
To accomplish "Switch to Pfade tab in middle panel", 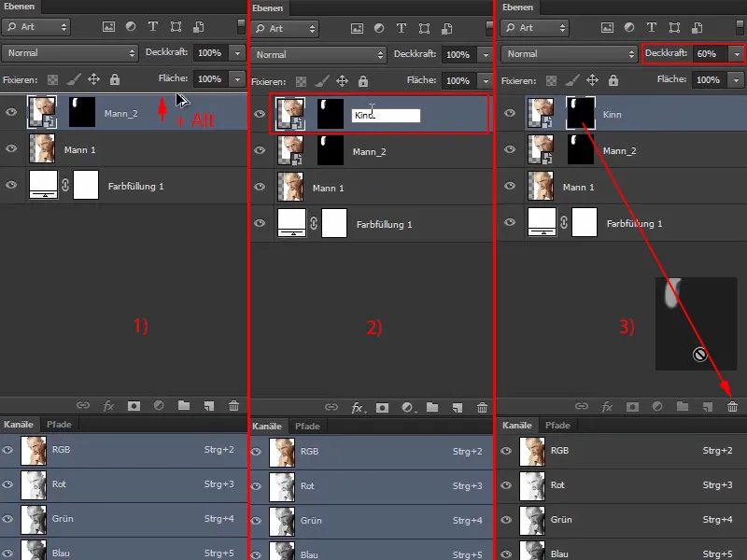I will [307, 427].
